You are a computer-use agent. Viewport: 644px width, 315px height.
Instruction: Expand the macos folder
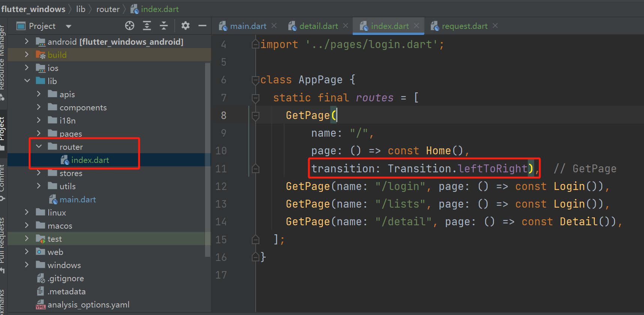pyautogui.click(x=27, y=225)
